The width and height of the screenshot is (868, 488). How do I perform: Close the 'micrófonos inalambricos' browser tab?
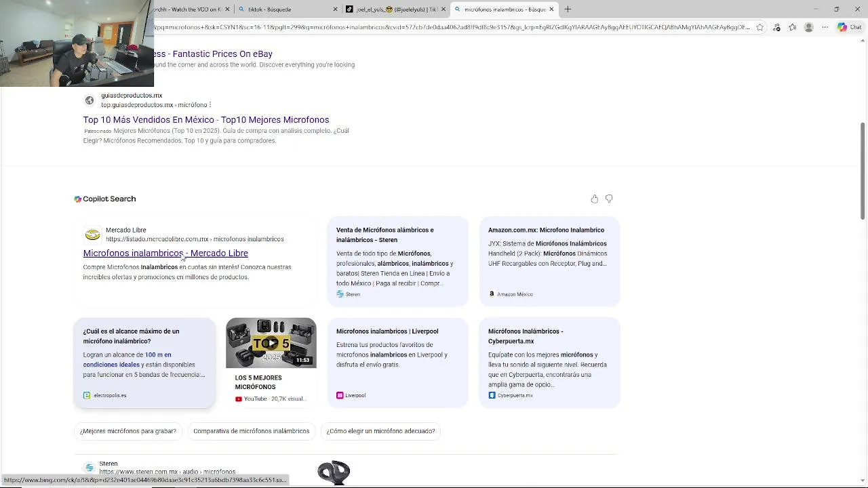click(551, 9)
